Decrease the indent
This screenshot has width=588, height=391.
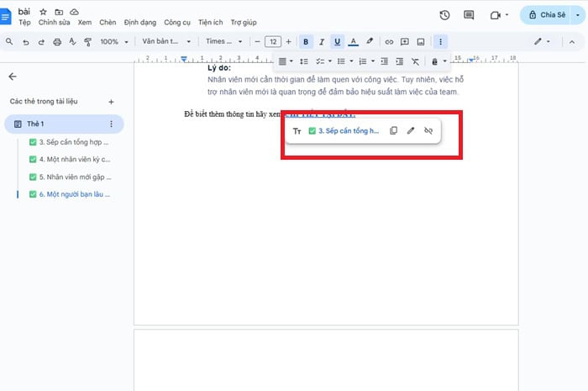pyautogui.click(x=384, y=61)
